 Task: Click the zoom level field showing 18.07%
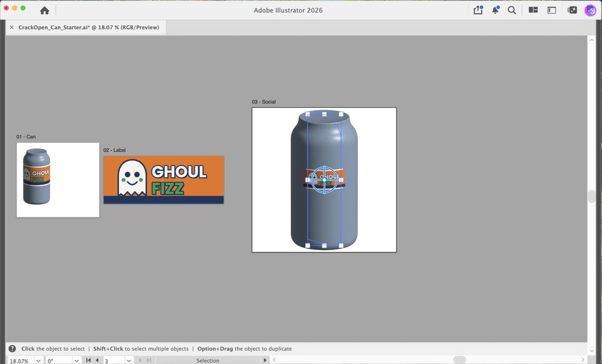tap(21, 361)
